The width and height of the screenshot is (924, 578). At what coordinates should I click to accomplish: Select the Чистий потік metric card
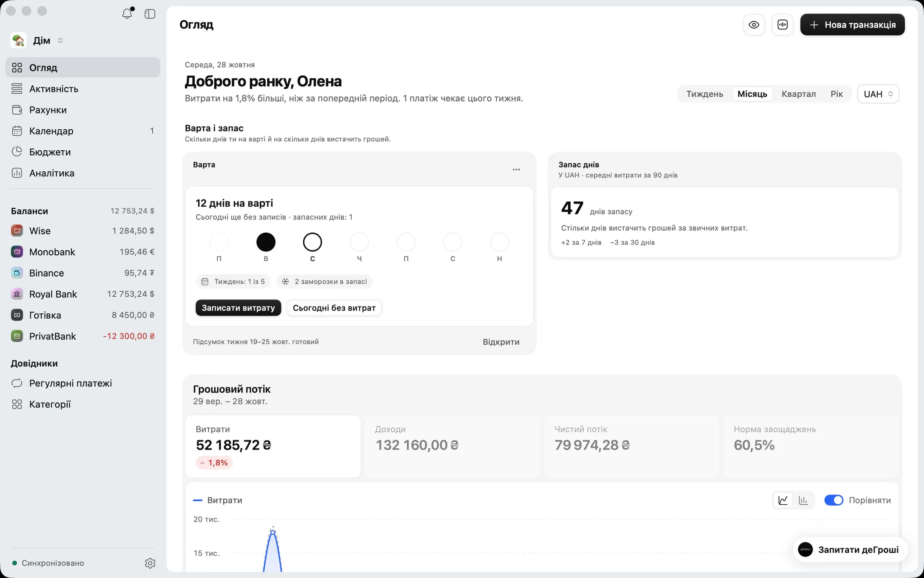point(631,446)
